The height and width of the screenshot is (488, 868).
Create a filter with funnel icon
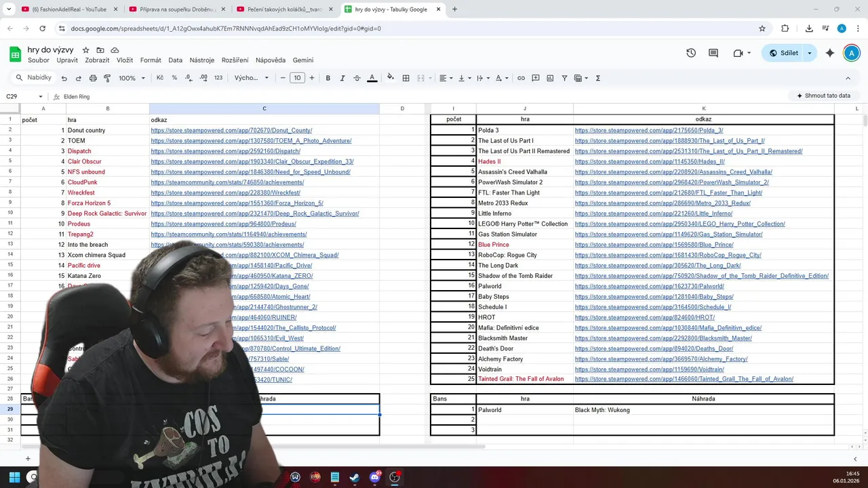[564, 78]
